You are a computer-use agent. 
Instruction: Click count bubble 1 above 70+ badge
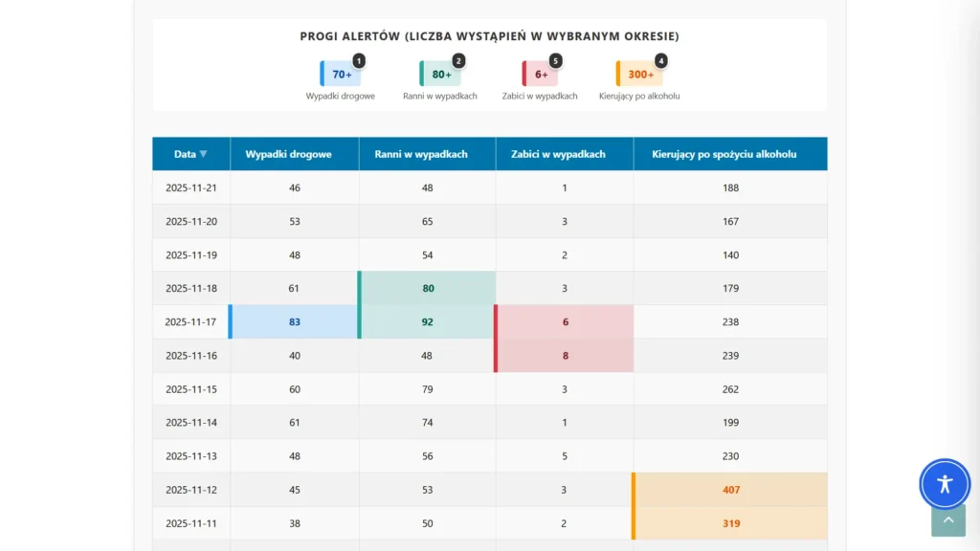pos(359,60)
